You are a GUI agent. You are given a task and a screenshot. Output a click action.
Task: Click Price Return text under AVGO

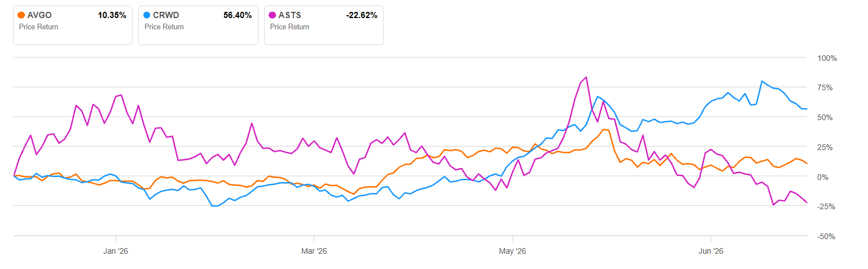coord(38,27)
